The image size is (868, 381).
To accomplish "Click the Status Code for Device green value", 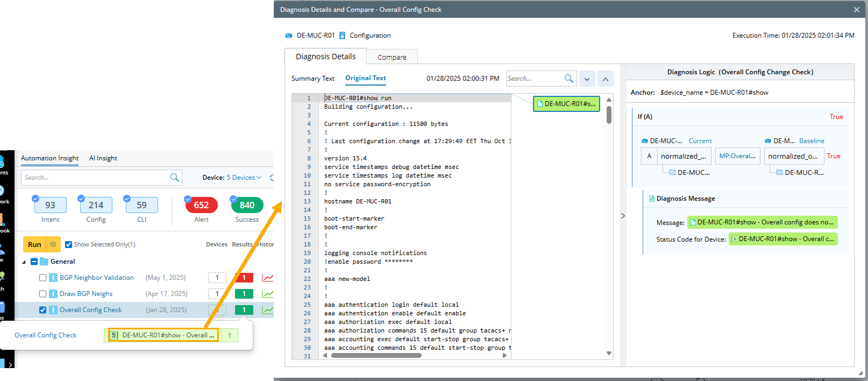I will (783, 239).
